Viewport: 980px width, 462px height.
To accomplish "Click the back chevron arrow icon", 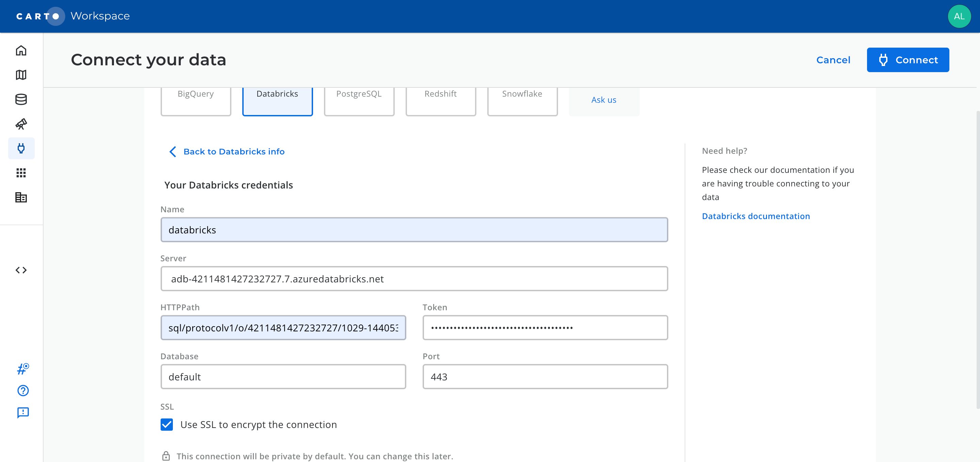I will [x=173, y=152].
